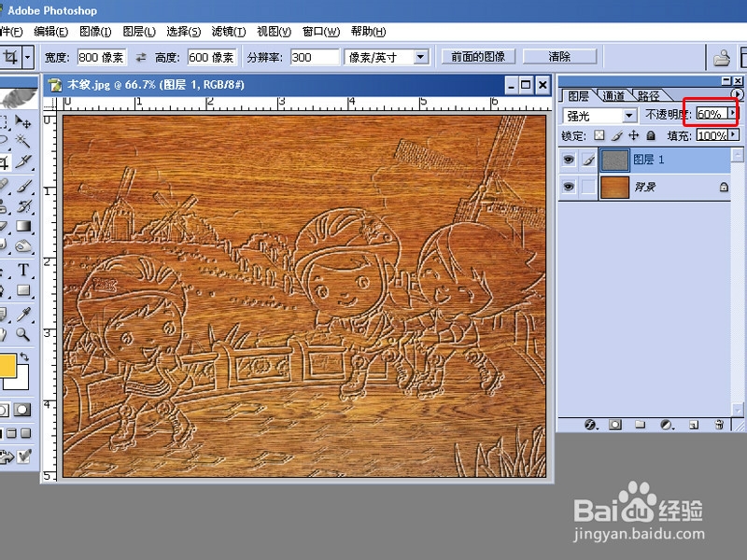The width and height of the screenshot is (747, 560).
Task: Select the Eyedropper tool
Action: pyautogui.click(x=23, y=314)
